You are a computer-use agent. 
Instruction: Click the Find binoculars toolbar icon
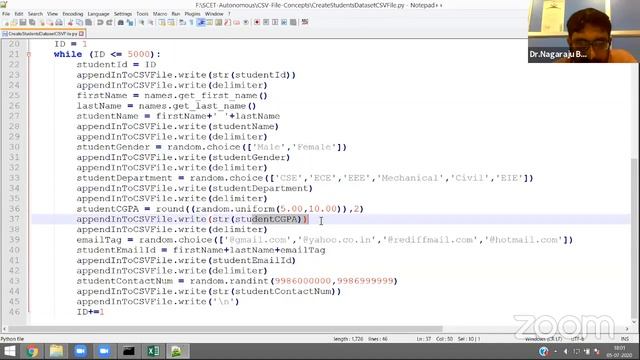coord(120,22)
